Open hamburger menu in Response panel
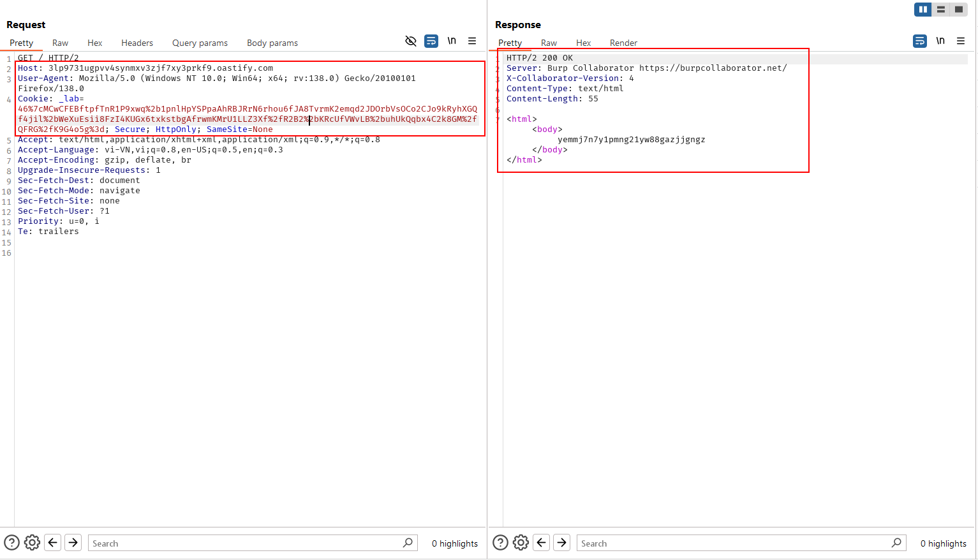The image size is (978, 560). (x=961, y=41)
